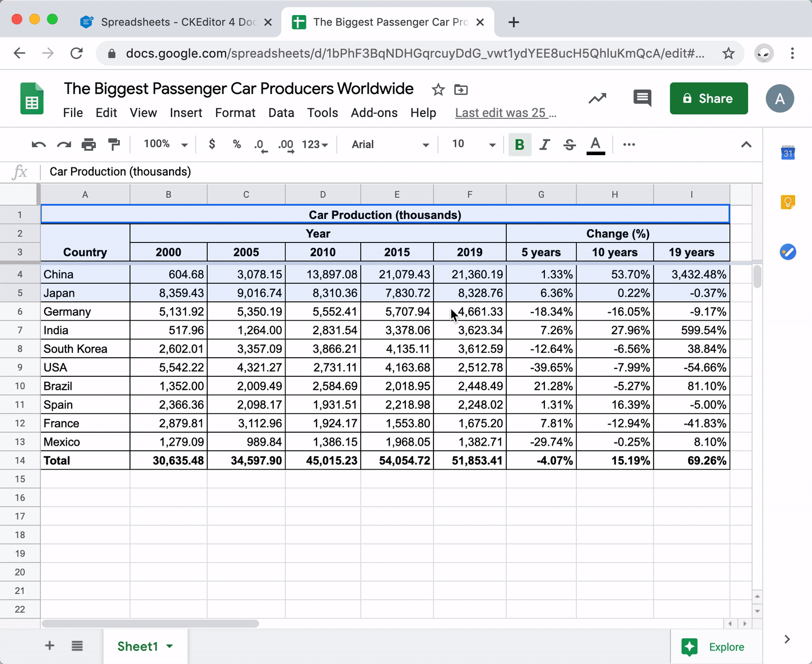Open the File menu
Viewport: 812px width, 664px height.
coord(73,113)
